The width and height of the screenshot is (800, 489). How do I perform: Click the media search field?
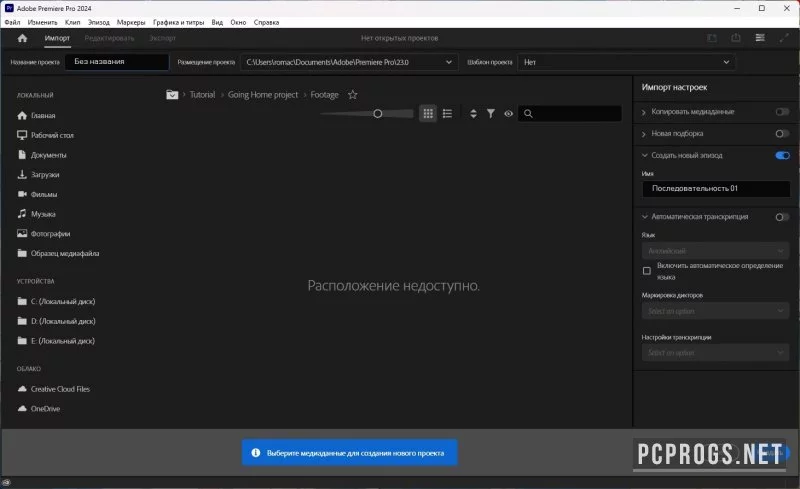[570, 114]
